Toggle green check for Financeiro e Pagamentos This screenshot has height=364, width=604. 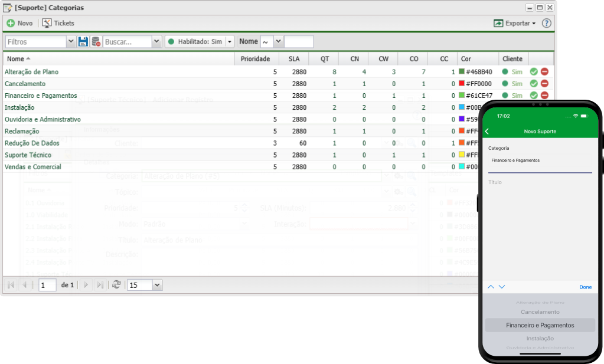tap(534, 96)
